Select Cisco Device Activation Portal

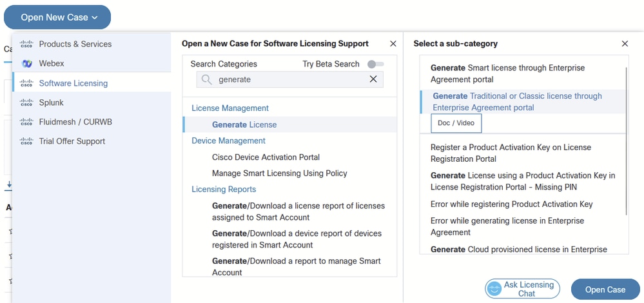266,157
